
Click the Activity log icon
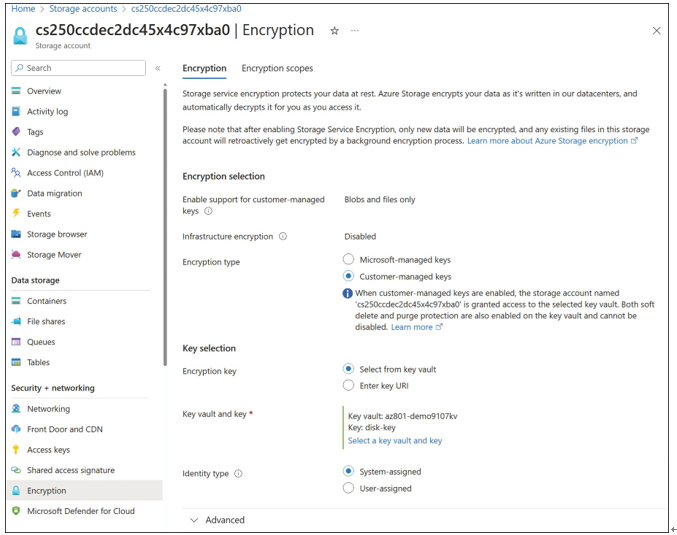click(16, 111)
